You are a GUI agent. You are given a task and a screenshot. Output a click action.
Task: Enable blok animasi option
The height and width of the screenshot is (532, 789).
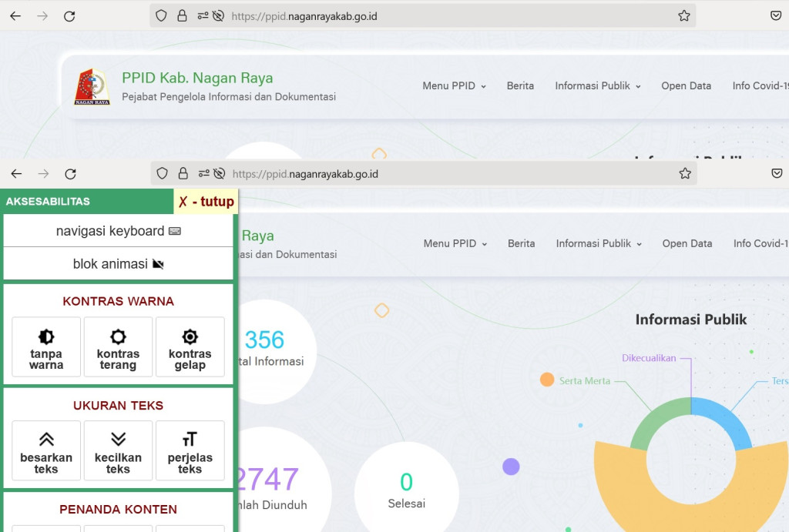pos(118,264)
